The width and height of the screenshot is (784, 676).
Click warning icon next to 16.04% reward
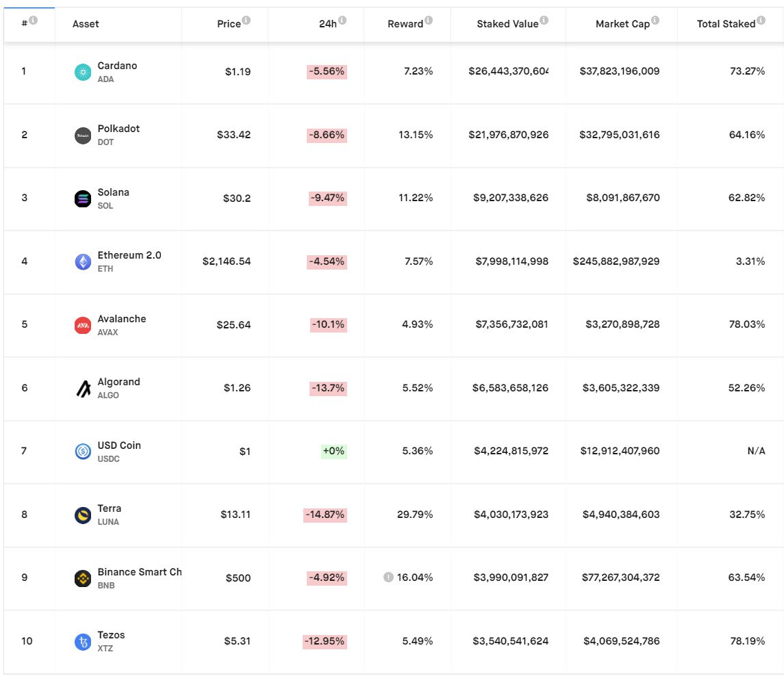388,577
